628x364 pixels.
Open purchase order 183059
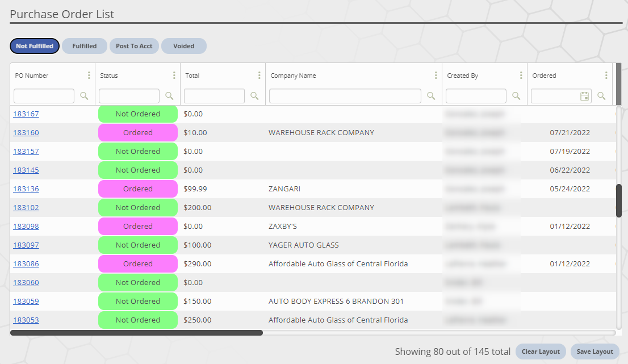point(26,301)
